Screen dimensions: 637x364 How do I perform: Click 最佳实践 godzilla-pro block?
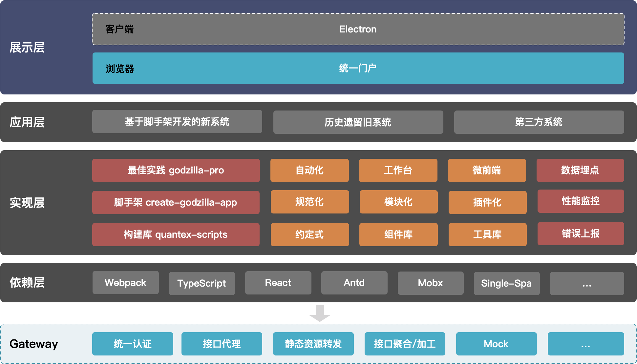pyautogui.click(x=176, y=170)
